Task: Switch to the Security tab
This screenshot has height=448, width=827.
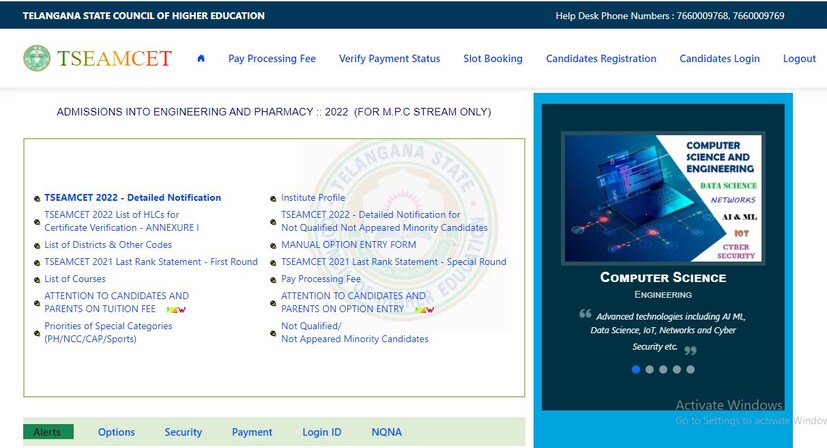Action: click(183, 432)
